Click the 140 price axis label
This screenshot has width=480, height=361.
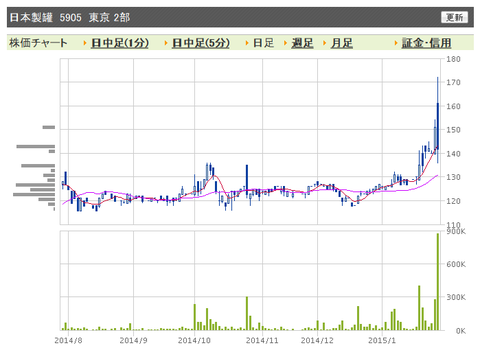[453, 154]
